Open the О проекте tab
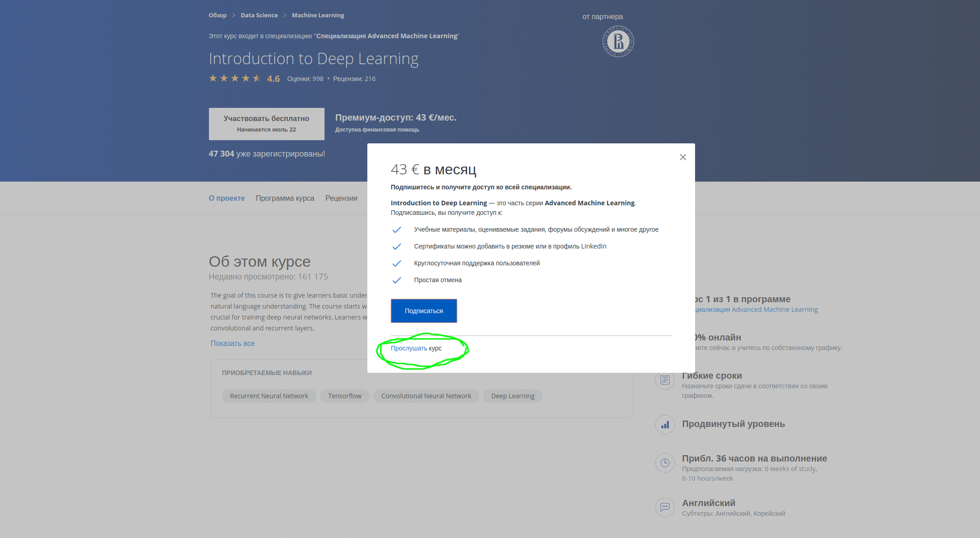 (226, 198)
